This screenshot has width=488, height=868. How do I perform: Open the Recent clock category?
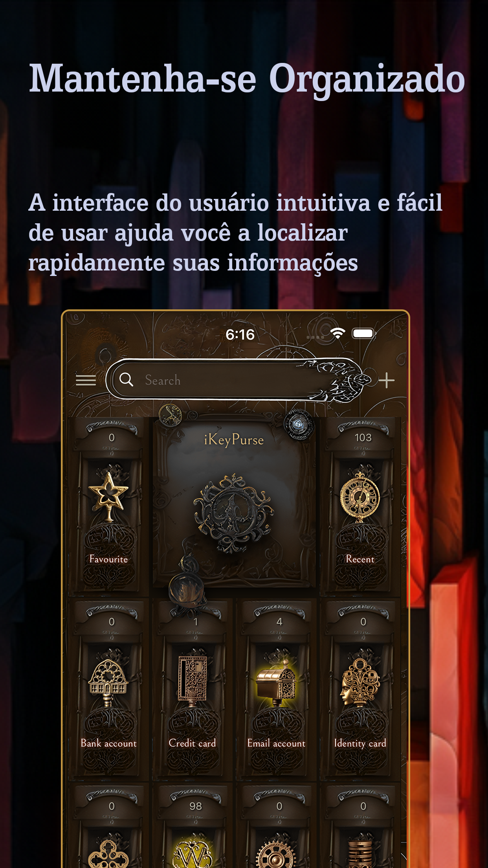pyautogui.click(x=360, y=497)
